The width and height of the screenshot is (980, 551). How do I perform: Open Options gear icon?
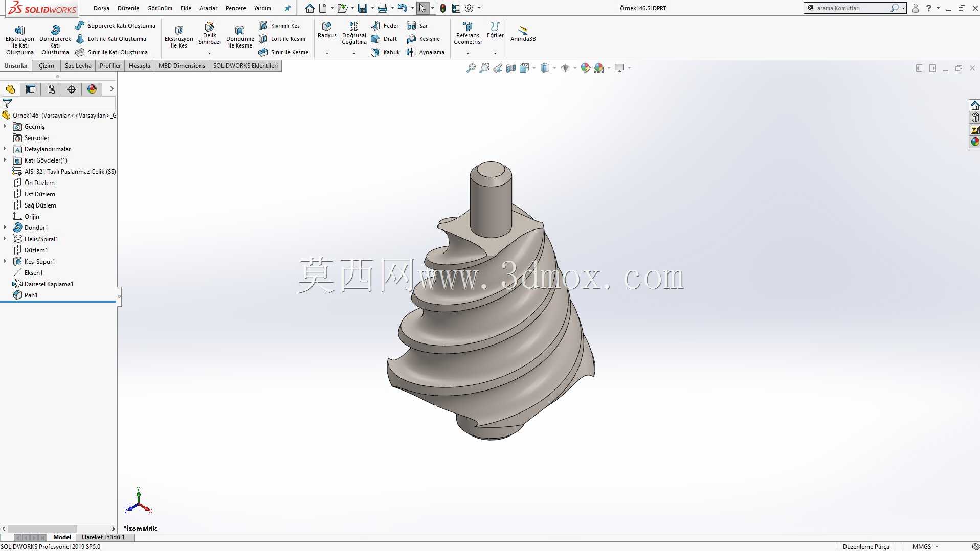click(469, 8)
